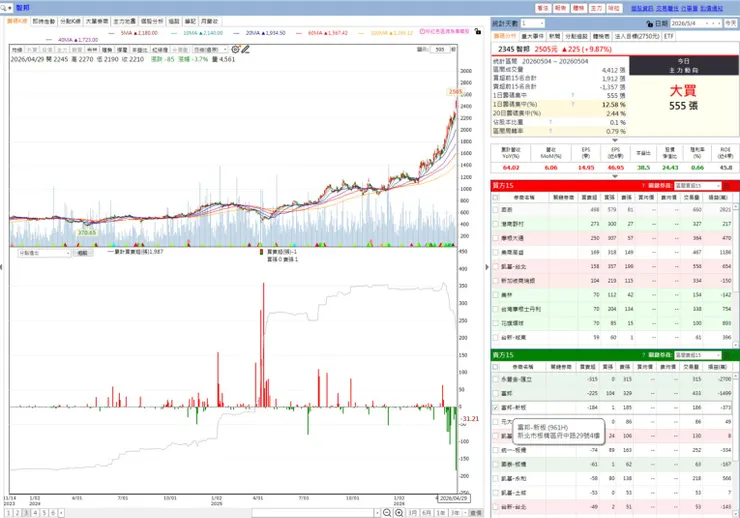Toggle the 5MA moving average legend
The image size is (740, 518).
tap(134, 33)
